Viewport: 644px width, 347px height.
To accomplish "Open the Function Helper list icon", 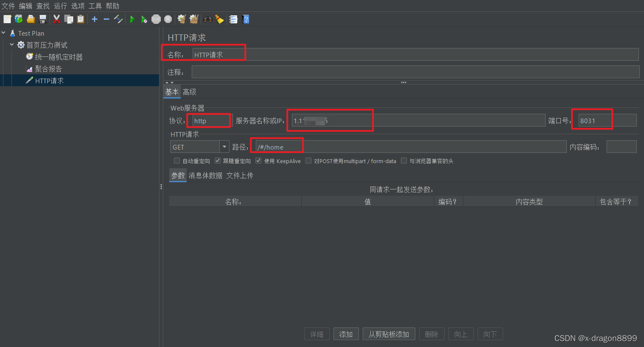I will 233,19.
